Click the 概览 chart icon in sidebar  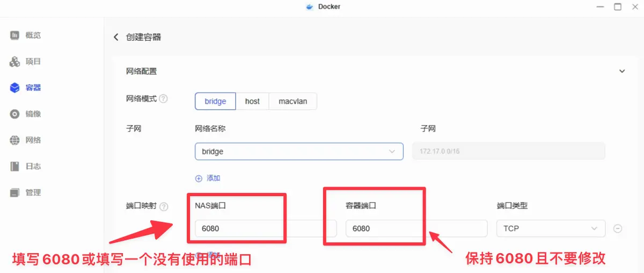pos(15,35)
